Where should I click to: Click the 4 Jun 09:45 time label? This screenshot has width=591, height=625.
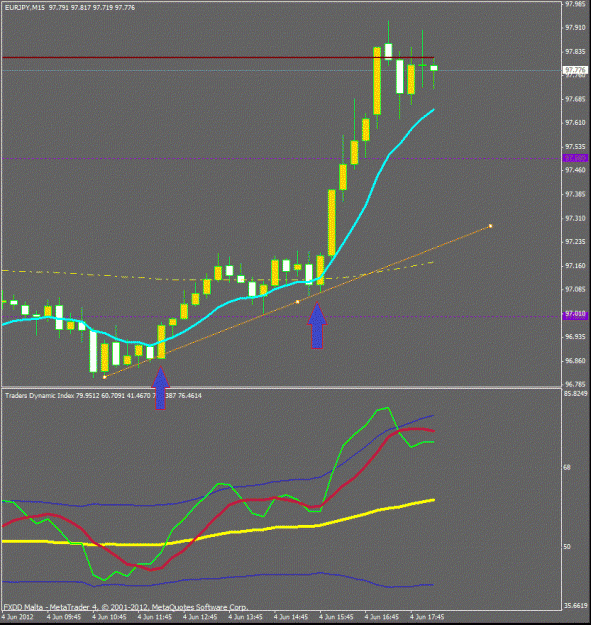point(64,617)
